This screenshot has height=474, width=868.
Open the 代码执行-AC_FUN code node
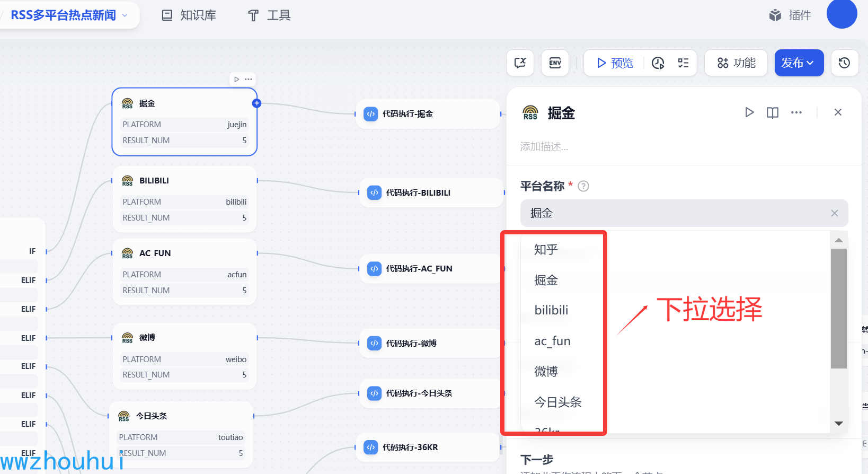pos(431,269)
